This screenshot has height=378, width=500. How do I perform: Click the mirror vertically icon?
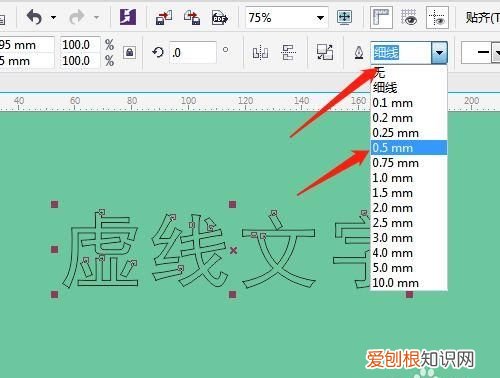click(x=288, y=52)
